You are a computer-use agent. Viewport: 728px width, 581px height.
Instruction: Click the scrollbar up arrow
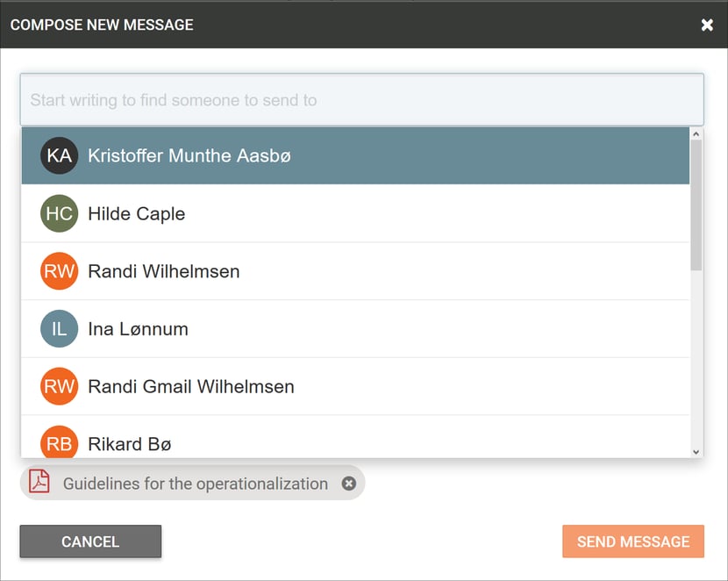point(696,134)
